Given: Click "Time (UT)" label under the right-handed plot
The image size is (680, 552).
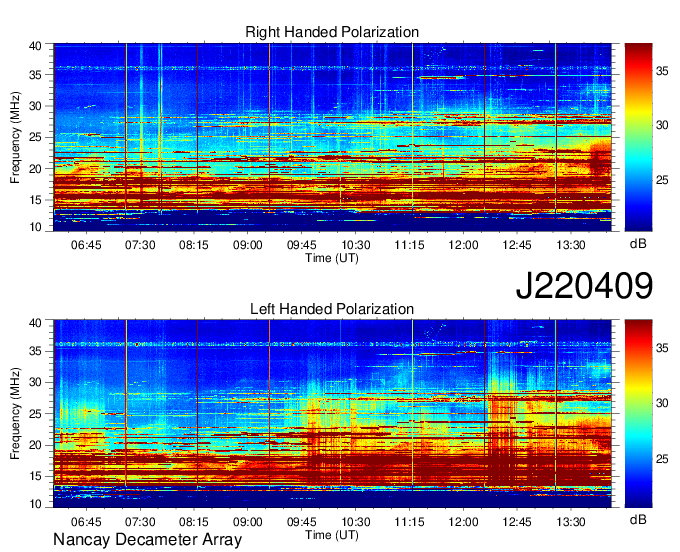Looking at the screenshot, I should 332,258.
